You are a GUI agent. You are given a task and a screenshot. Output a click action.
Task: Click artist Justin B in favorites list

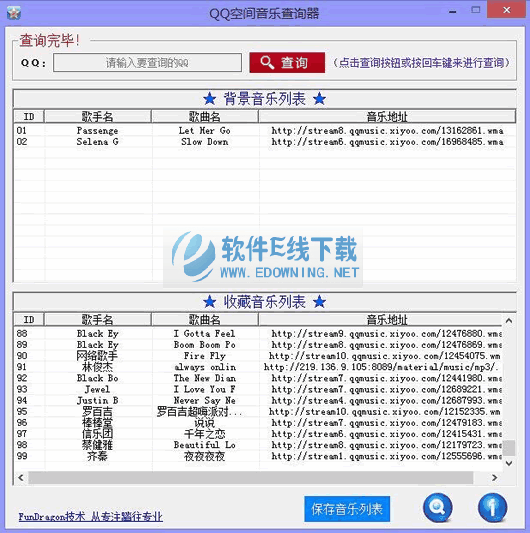pos(98,400)
